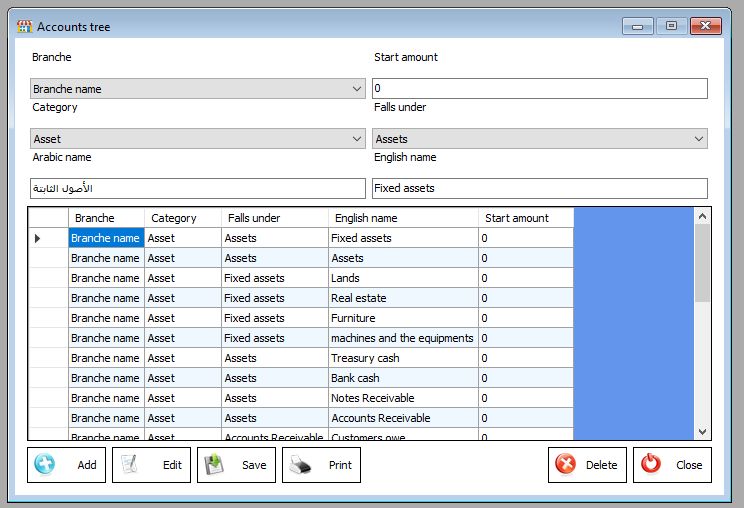Click the Branche column header
744x508 pixels.
(x=106, y=218)
